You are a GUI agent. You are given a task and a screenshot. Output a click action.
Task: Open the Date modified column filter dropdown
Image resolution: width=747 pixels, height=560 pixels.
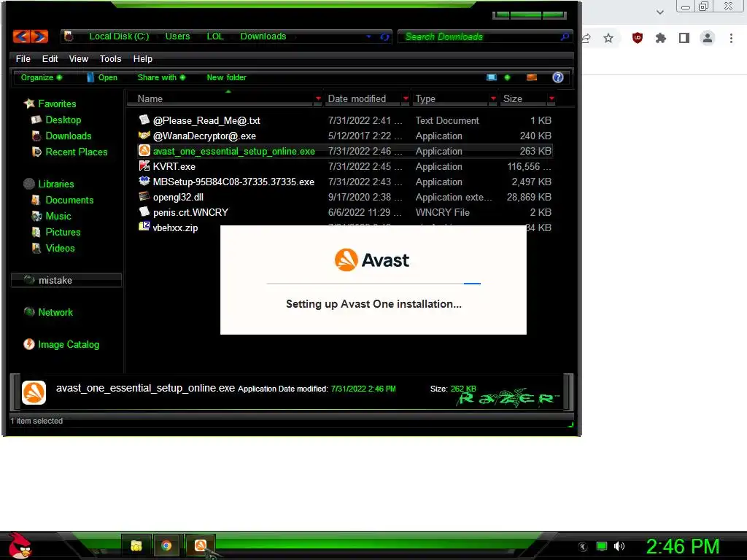click(x=406, y=98)
